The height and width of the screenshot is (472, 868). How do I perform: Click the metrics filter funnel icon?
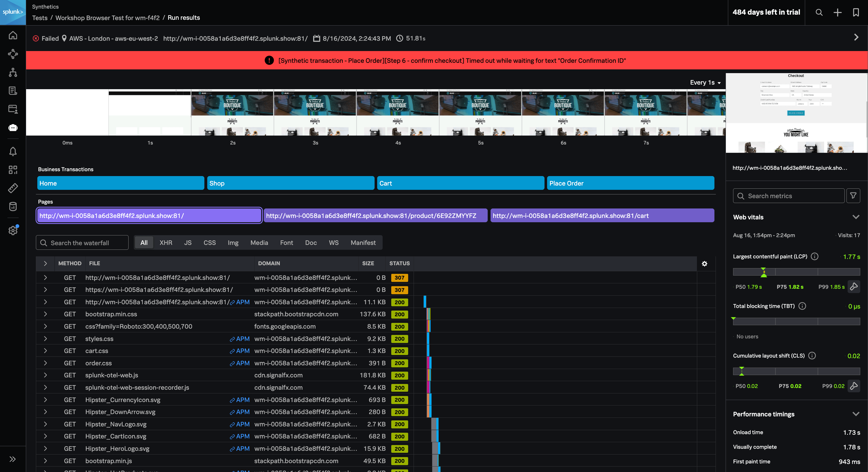coord(853,196)
